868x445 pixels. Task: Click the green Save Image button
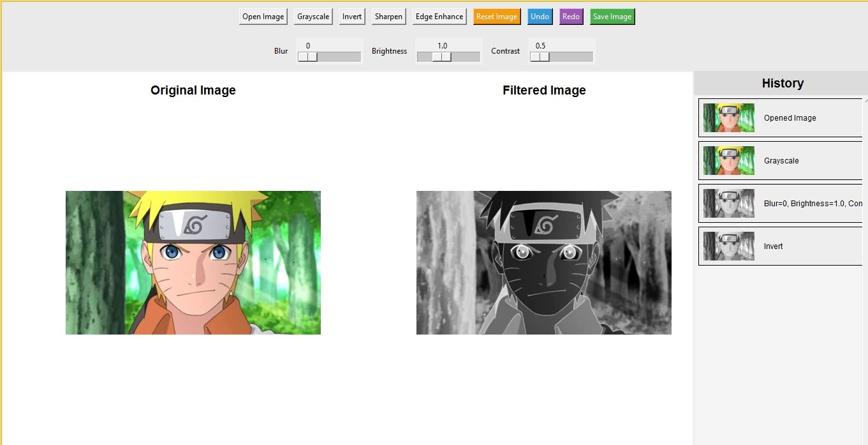pyautogui.click(x=612, y=17)
